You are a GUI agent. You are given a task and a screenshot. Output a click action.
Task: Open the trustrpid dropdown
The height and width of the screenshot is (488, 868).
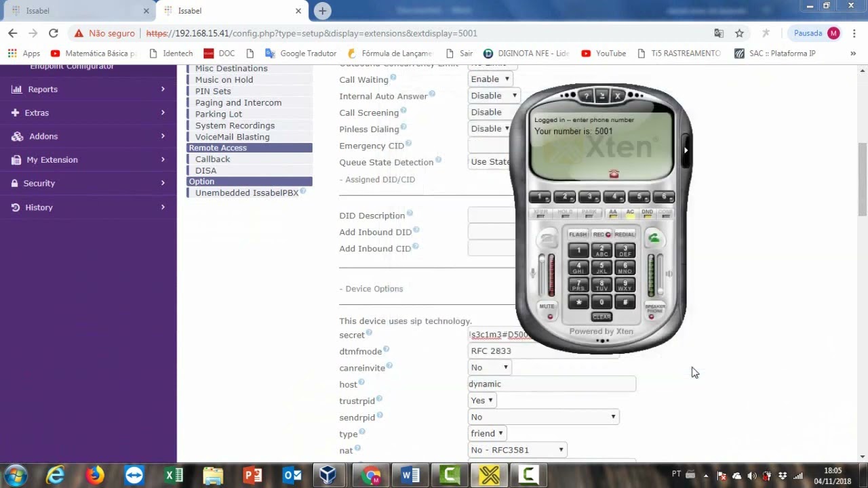pos(482,401)
